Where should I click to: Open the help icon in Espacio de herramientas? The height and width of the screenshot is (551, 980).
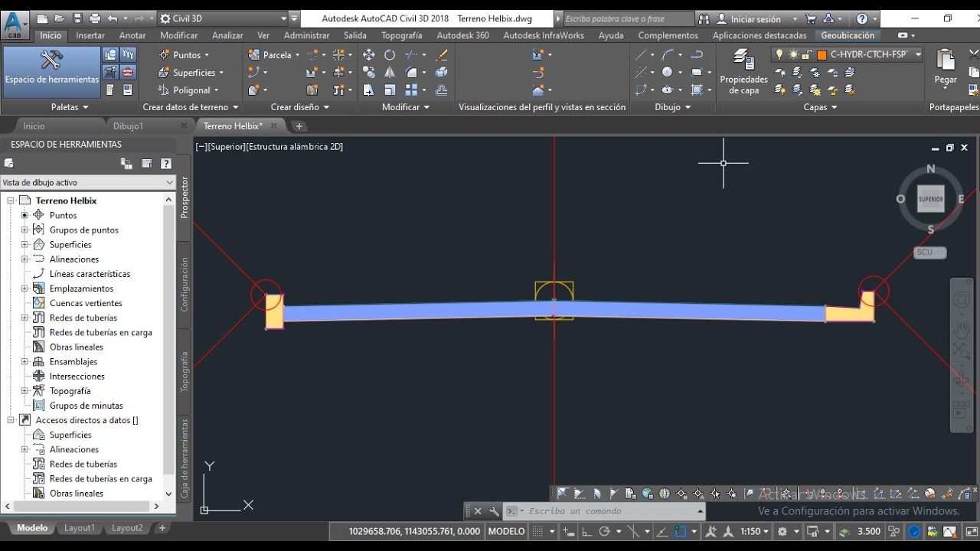tap(165, 163)
